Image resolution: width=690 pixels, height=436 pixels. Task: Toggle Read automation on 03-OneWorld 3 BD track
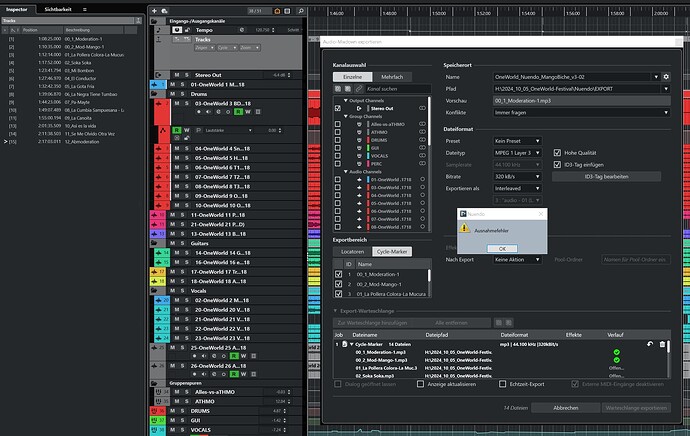coord(238,112)
